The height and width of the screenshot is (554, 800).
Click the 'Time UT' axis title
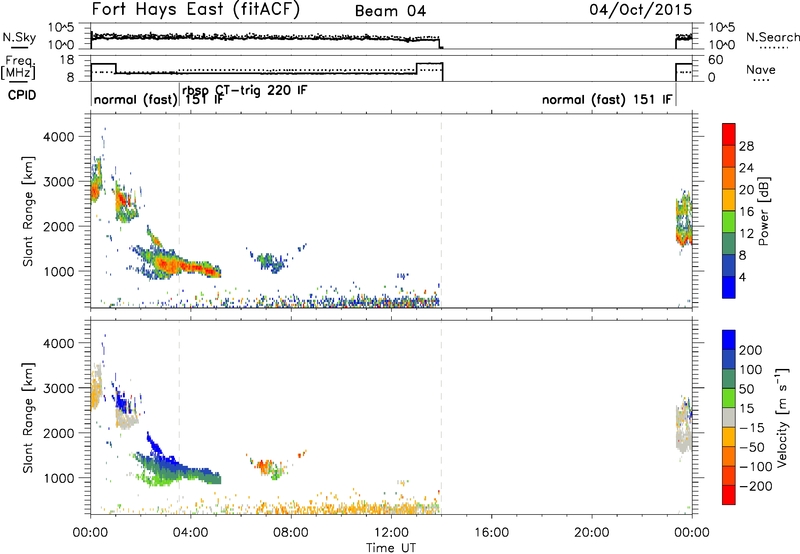pos(391,547)
